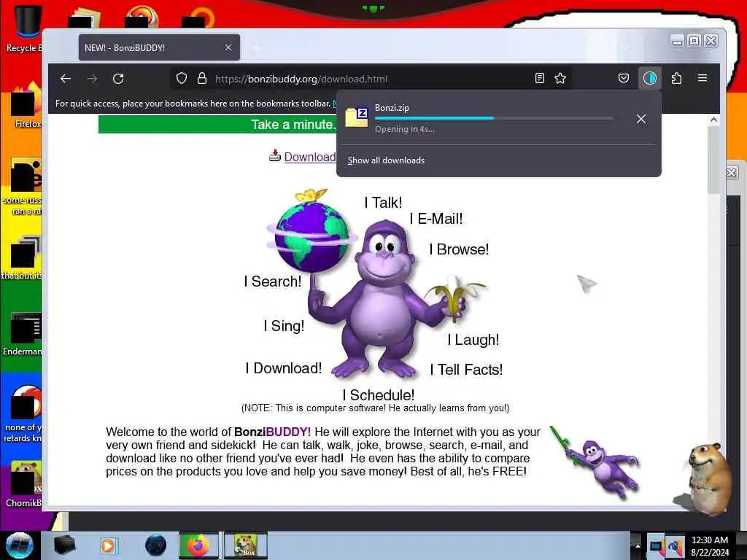Close the NEW! - BonziBUDDY! tab
This screenshot has height=560, width=747.
(x=228, y=47)
